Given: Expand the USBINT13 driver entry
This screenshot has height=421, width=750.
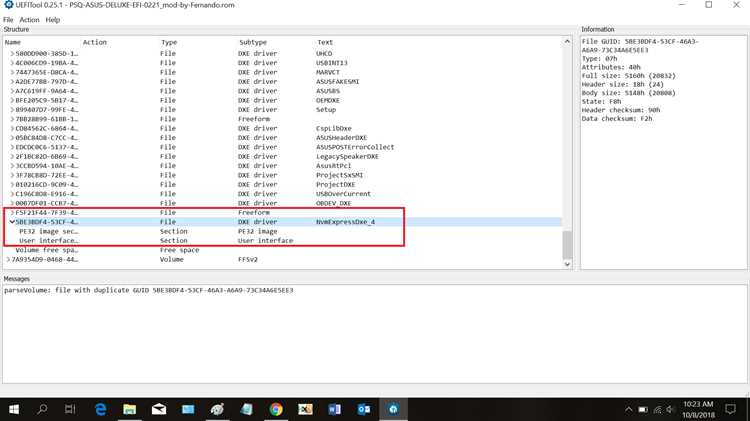Looking at the screenshot, I should pyautogui.click(x=12, y=63).
